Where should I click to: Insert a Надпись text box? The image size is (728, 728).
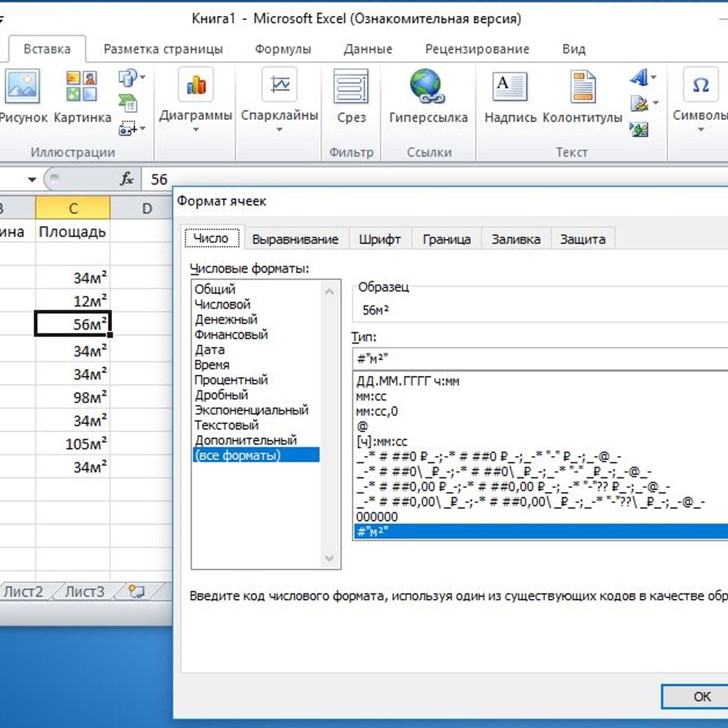pos(510,86)
